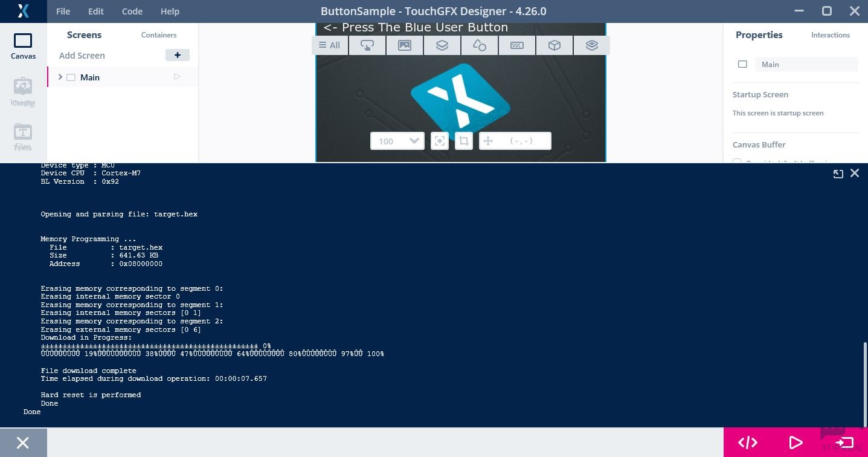Open the 3D box widget category
Viewport: 868px width, 457px height.
pyautogui.click(x=554, y=45)
